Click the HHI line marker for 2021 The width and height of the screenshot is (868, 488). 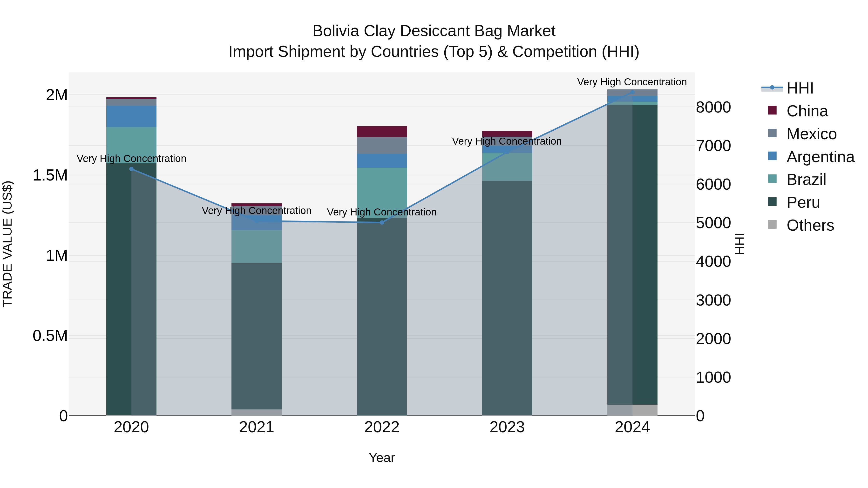(x=257, y=221)
